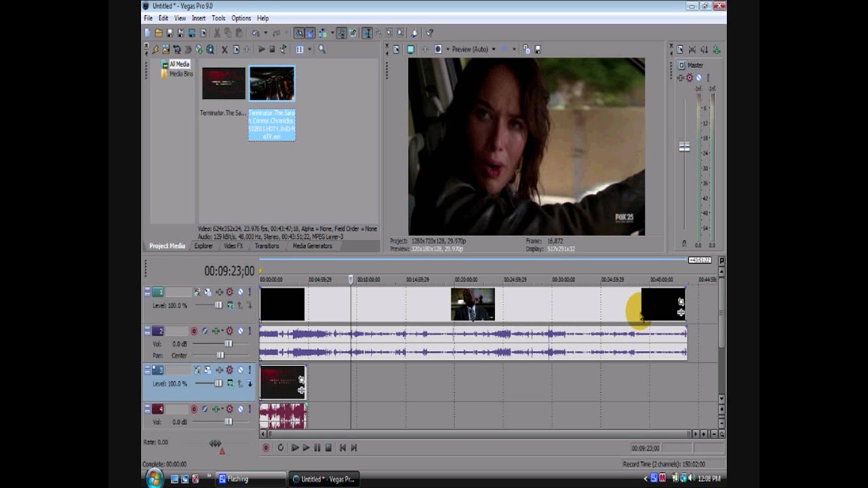Image resolution: width=868 pixels, height=488 pixels.
Task: Toggle Ignore Event Grouping
Action: (x=353, y=33)
